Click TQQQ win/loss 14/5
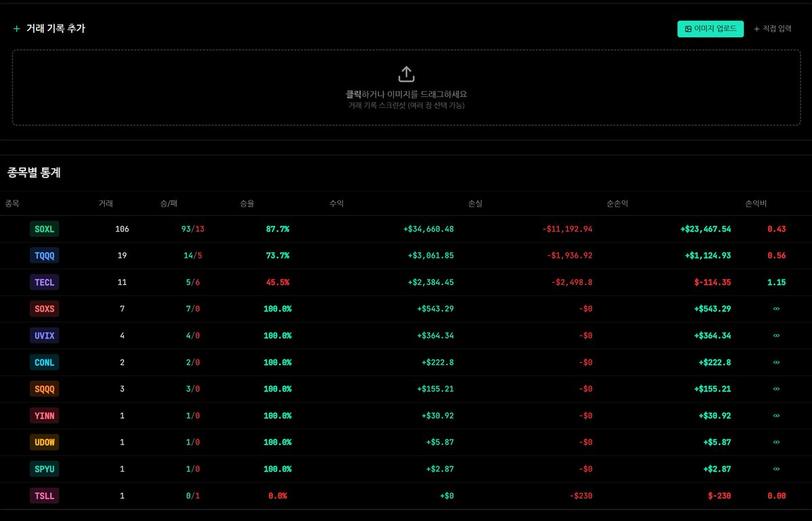Image resolution: width=812 pixels, height=521 pixels. pos(193,256)
